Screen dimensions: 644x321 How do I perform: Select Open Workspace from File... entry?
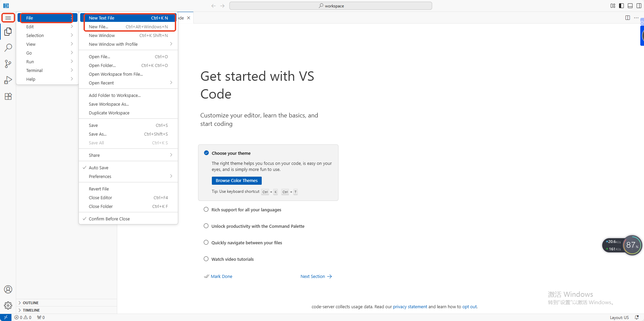tap(128, 74)
